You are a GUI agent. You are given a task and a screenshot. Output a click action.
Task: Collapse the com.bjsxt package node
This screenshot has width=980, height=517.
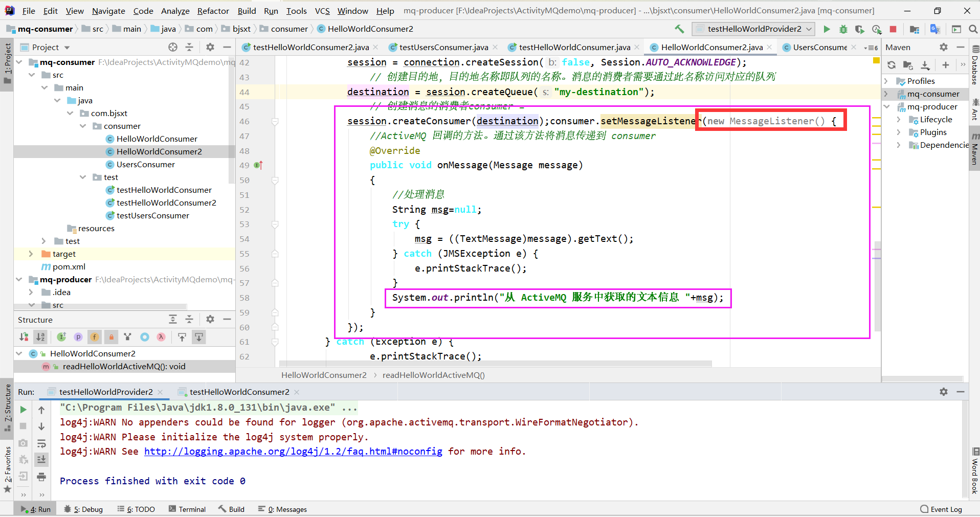(70, 113)
